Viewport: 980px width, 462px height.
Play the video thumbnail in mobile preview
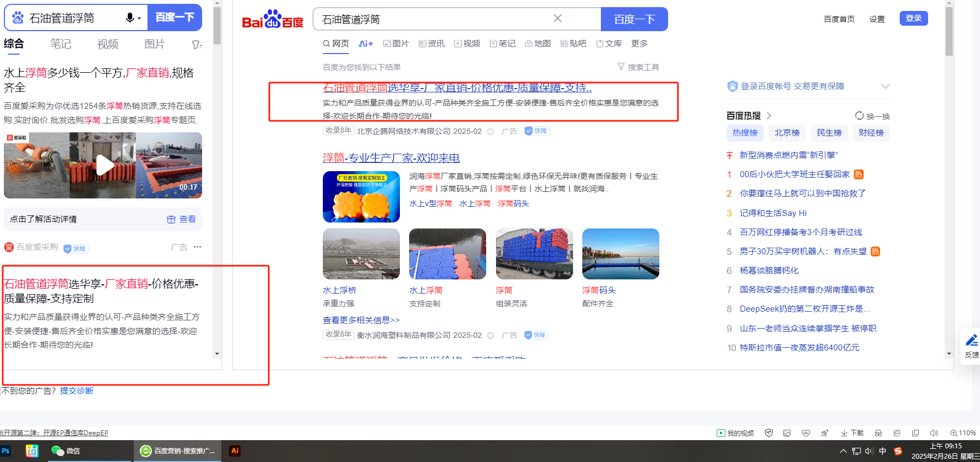coord(104,165)
